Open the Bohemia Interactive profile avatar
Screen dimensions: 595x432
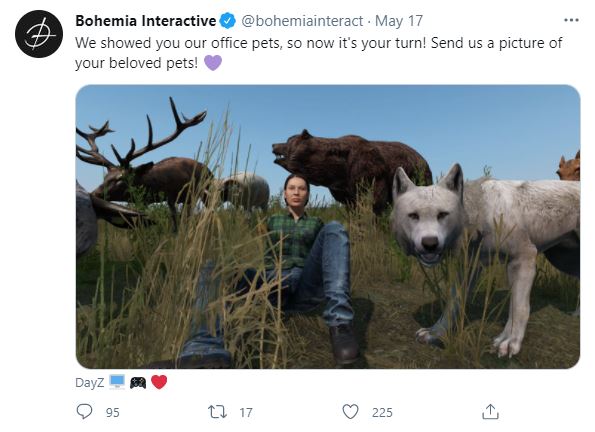[39, 34]
